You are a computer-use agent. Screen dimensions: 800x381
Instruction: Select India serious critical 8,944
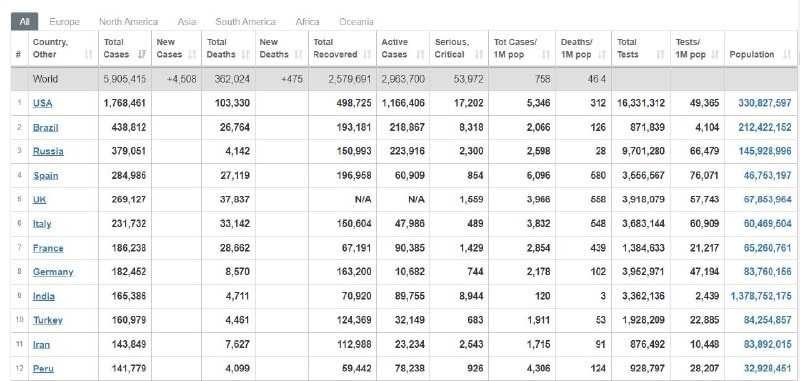coord(471,296)
